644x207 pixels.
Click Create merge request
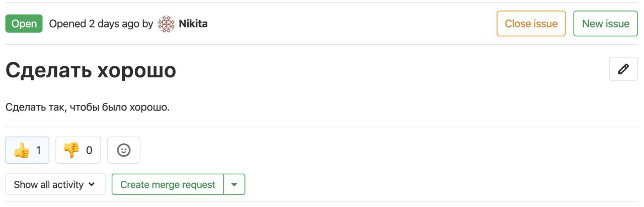168,184
